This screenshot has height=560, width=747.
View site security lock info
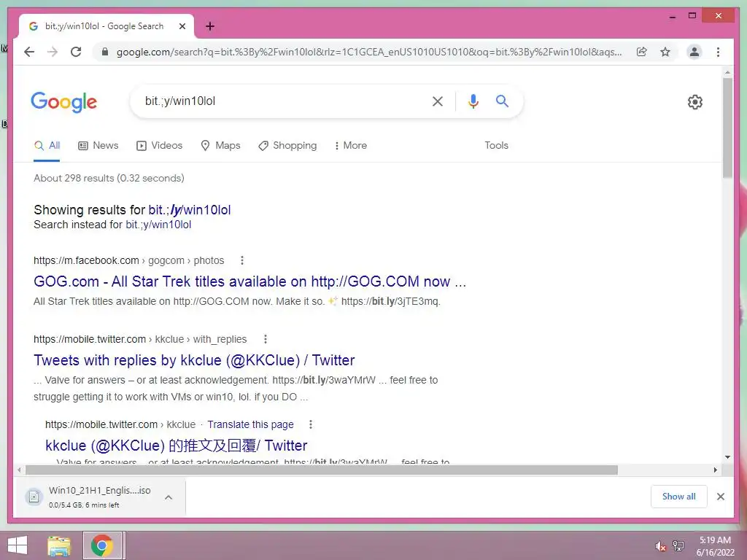(105, 52)
